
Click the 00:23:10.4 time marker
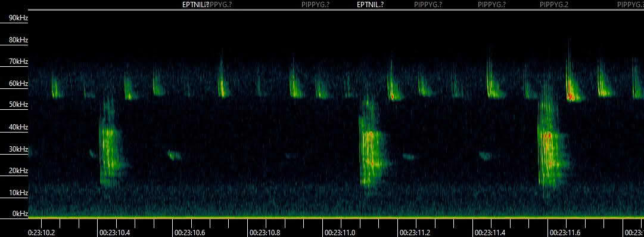114,232
